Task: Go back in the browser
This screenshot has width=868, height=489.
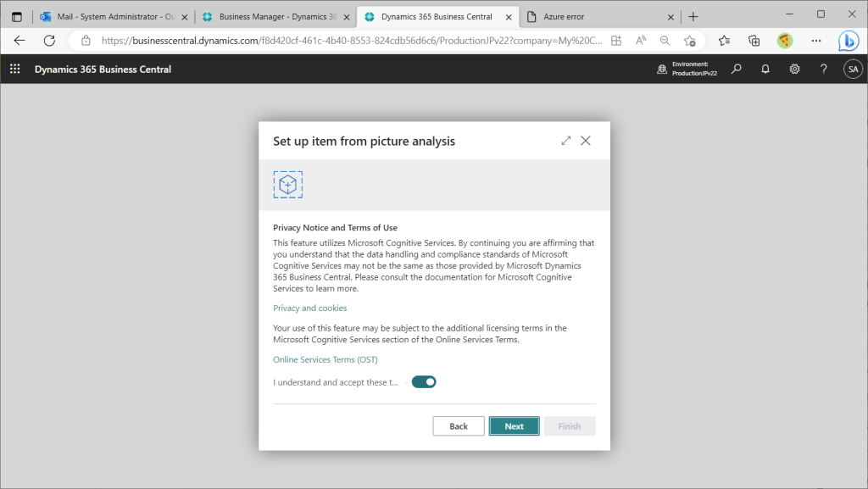Action: (19, 41)
